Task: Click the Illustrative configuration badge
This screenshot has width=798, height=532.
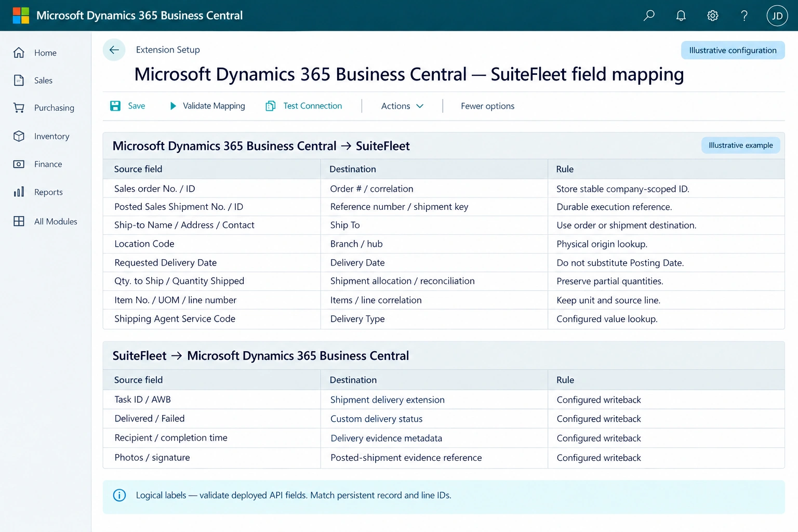Action: 733,50
